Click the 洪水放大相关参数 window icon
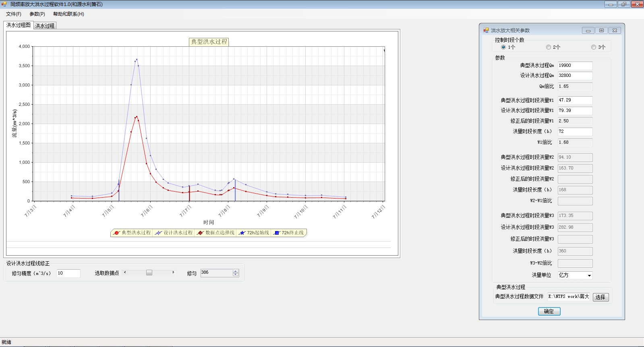This screenshot has height=347, width=644. tap(486, 30)
